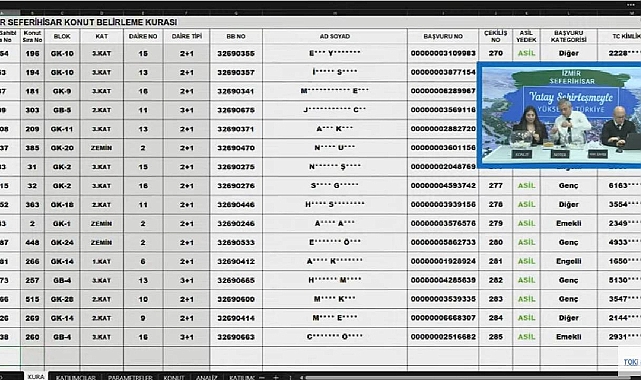Select application number 0000005862733
The height and width of the screenshot is (380, 641).
click(x=443, y=242)
